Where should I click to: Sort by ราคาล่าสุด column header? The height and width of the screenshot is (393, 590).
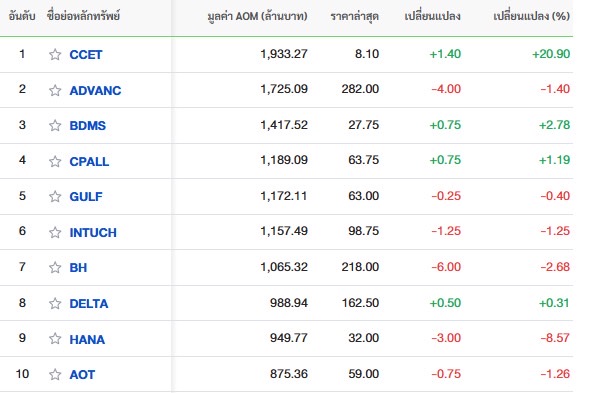pyautogui.click(x=354, y=16)
